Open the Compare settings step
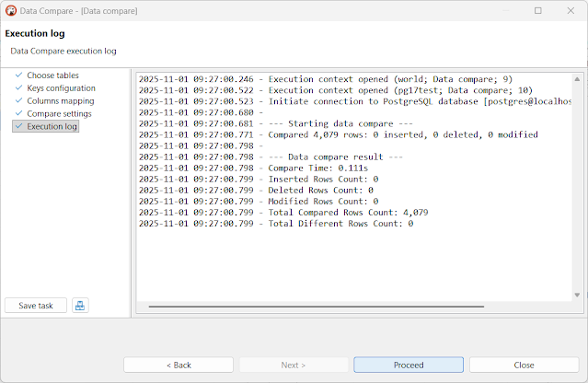This screenshot has height=383, width=588. pyautogui.click(x=59, y=113)
